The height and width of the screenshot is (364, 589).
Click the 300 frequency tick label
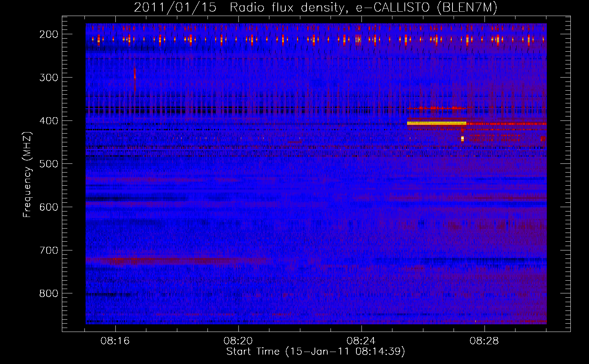pos(49,77)
